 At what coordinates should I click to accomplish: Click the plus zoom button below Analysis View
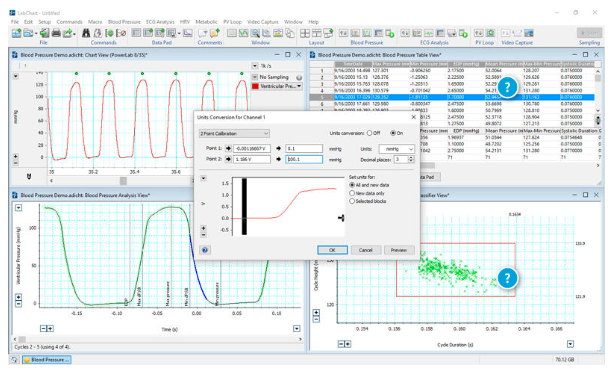[50, 329]
